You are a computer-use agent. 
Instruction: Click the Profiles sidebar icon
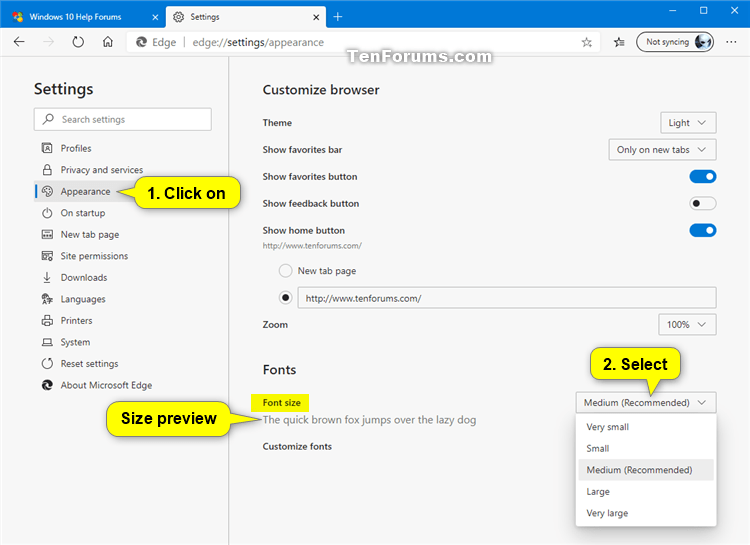[47, 148]
